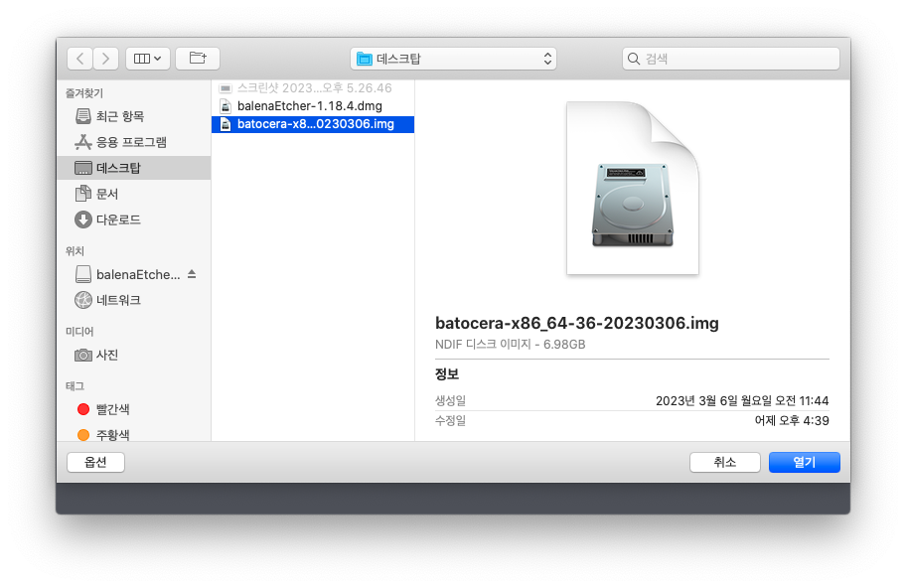Click the 응용 프로그램 apps icon

tap(83, 142)
